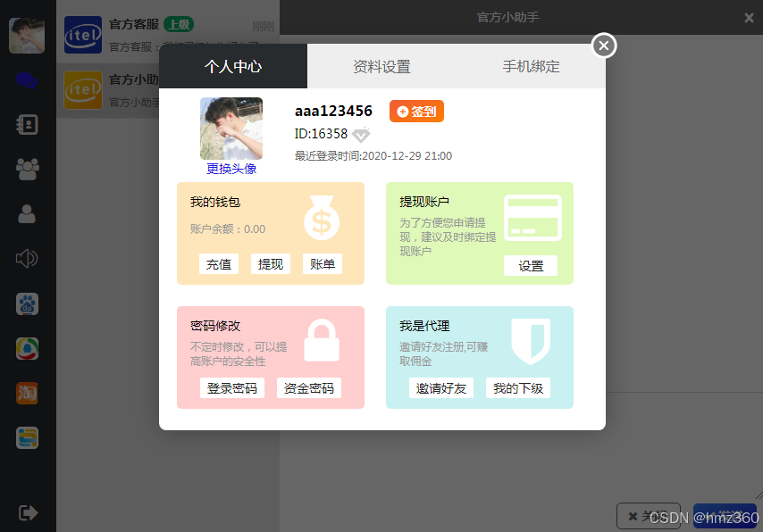
Task: Select the group chats icon in sidebar
Action: pyautogui.click(x=27, y=170)
